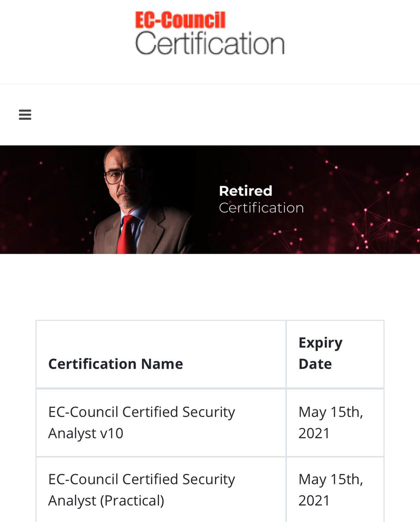The width and height of the screenshot is (420, 522).
Task: Click the man's red tie in banner
Action: click(x=126, y=234)
